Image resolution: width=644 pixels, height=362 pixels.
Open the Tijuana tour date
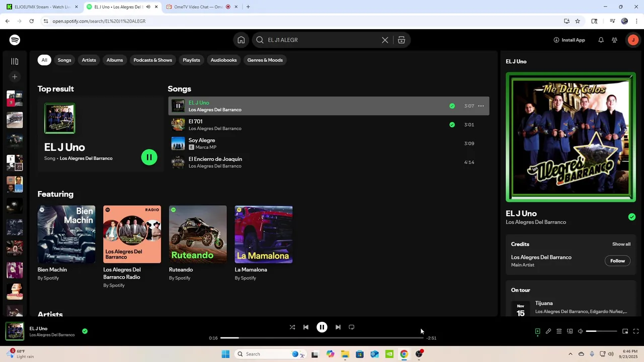[x=571, y=308]
